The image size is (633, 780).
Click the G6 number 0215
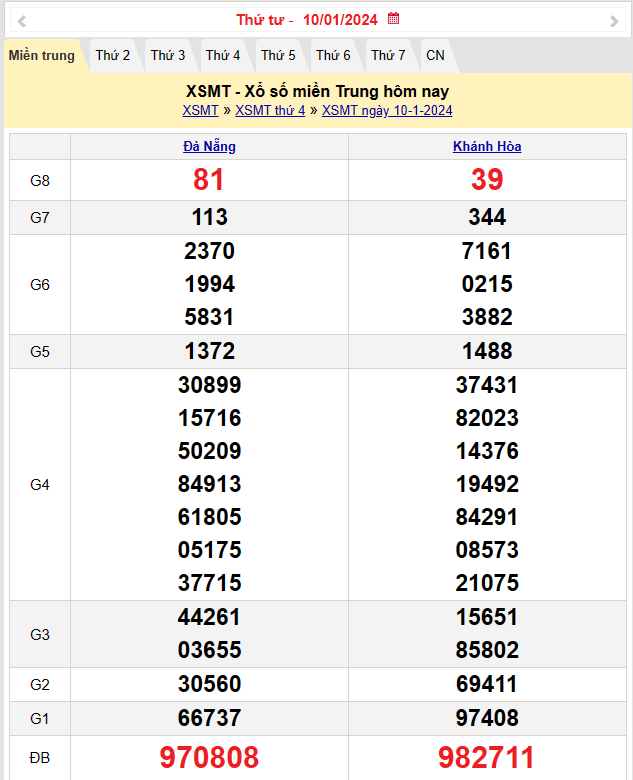487,285
